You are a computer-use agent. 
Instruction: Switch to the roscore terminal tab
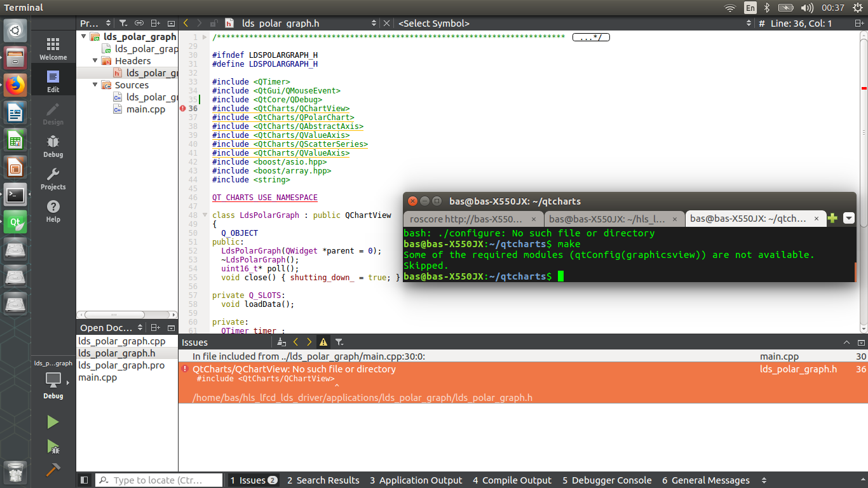tap(466, 219)
